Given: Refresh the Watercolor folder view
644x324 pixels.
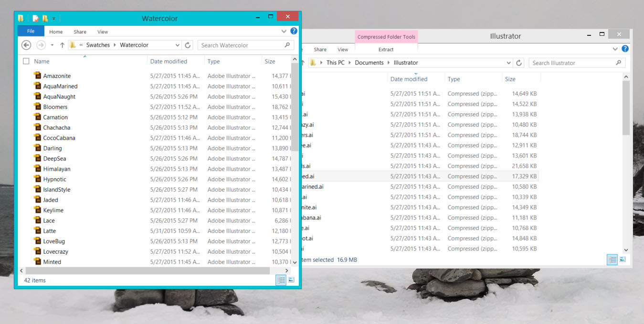Looking at the screenshot, I should [x=188, y=45].
